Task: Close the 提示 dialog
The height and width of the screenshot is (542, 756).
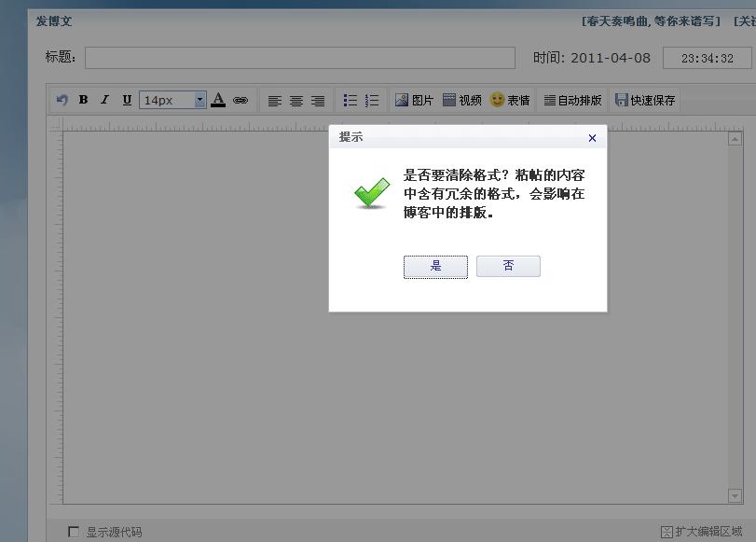Action: click(x=592, y=138)
